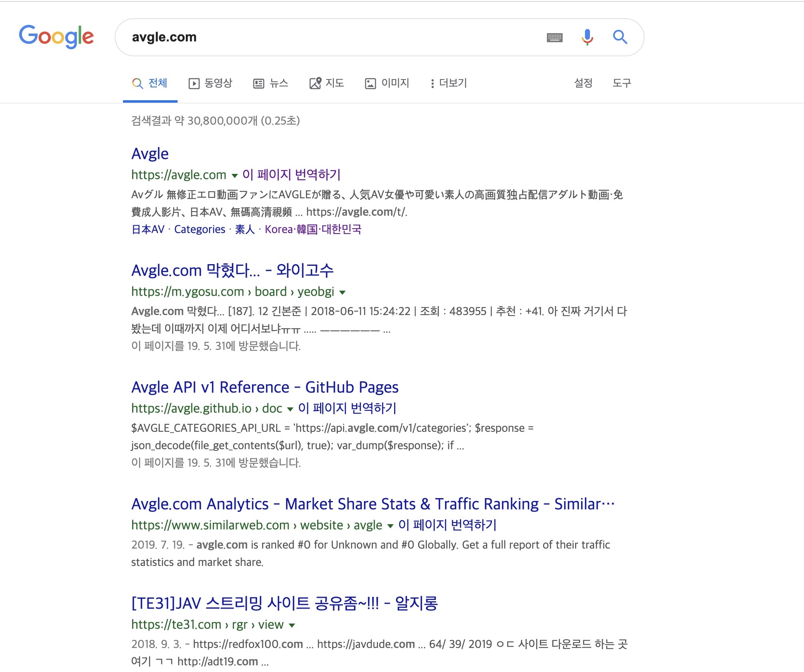This screenshot has width=804, height=672.
Task: Open the 'Avgle.com 막혔다... - 와이고수' result
Action: (x=232, y=271)
